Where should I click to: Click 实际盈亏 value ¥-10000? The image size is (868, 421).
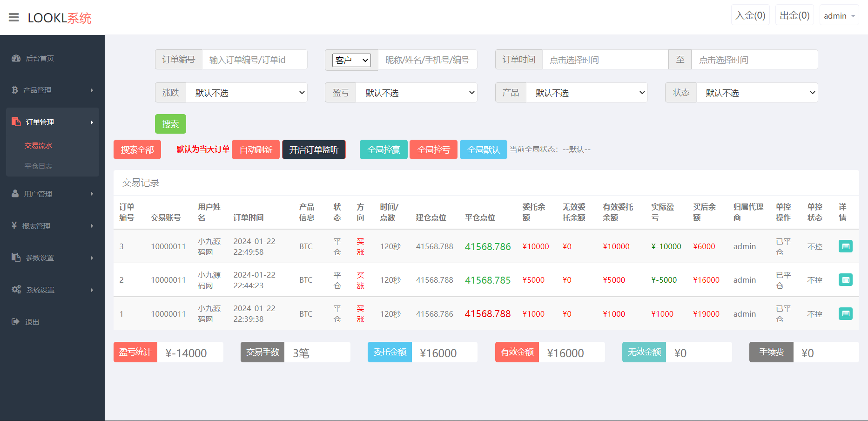click(x=666, y=246)
